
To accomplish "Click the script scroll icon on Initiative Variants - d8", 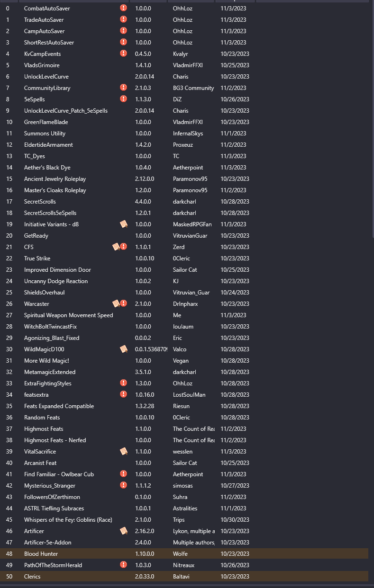I will click(124, 224).
